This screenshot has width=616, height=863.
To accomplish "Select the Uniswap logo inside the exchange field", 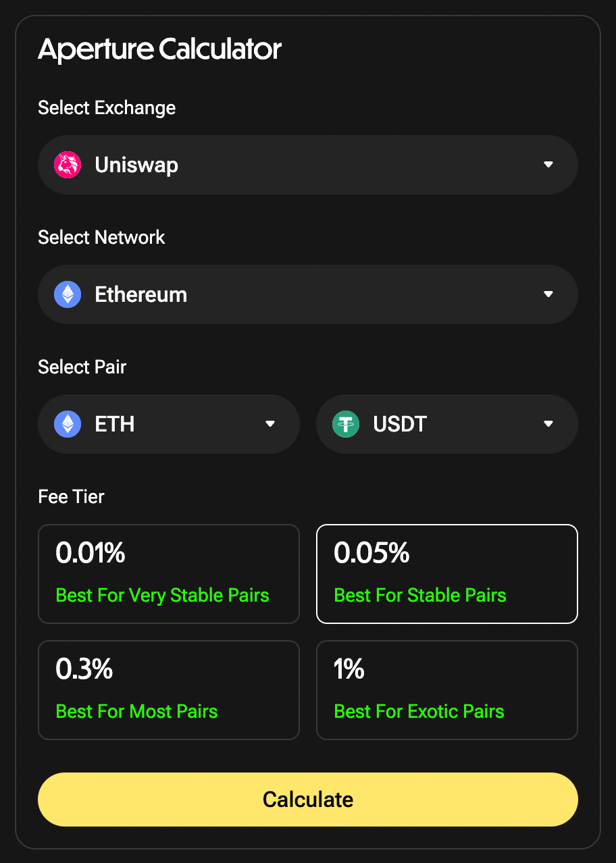I will (x=66, y=164).
